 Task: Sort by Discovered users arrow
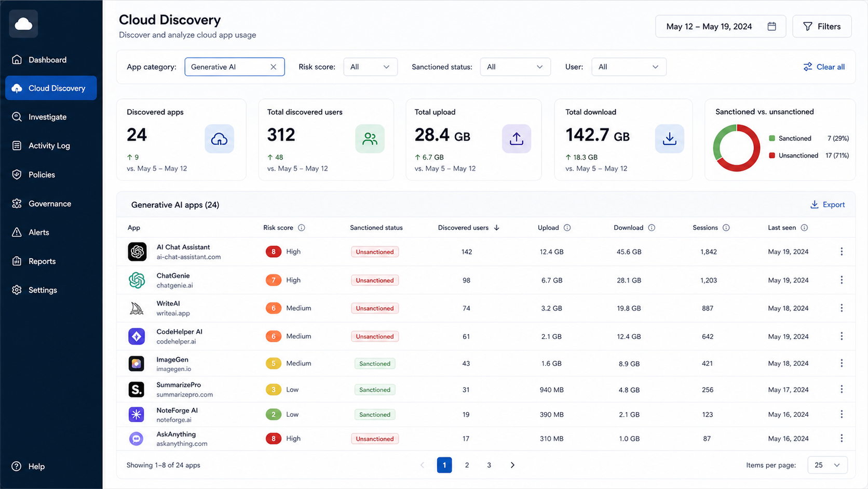[x=496, y=228]
